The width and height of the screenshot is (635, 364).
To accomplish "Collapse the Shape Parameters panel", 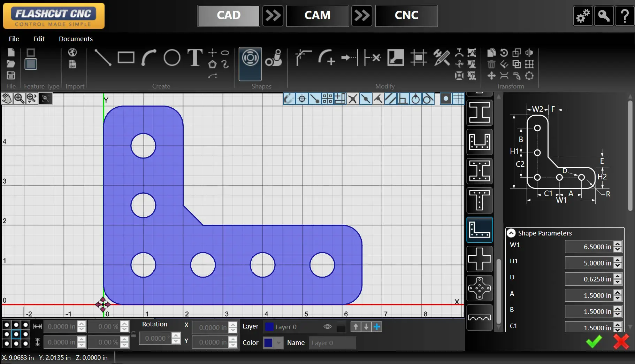I will (511, 233).
